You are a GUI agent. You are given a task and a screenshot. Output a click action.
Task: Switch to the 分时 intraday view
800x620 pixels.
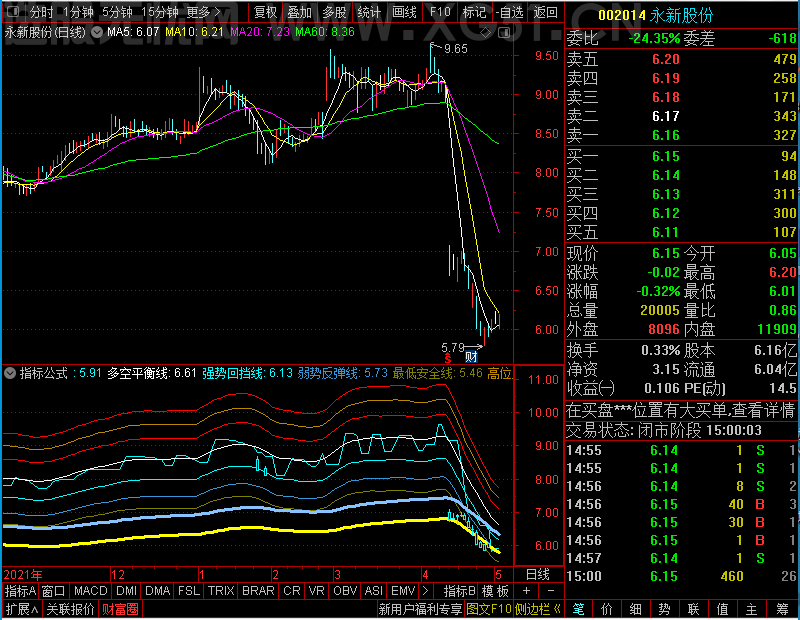tap(42, 12)
